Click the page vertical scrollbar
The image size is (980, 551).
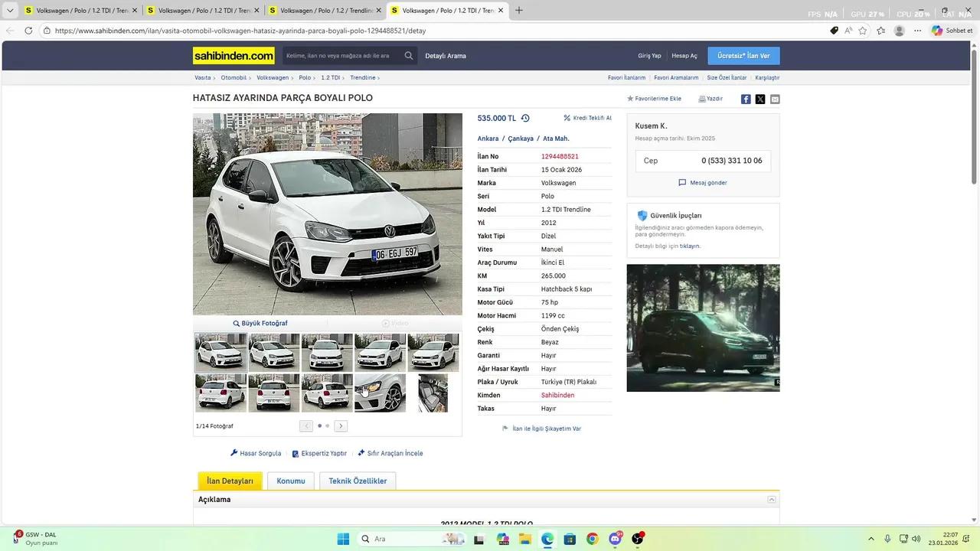click(974, 115)
